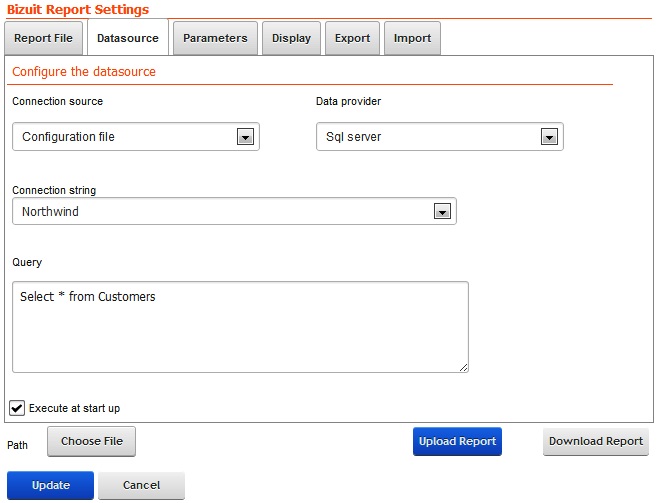Image resolution: width=660 pixels, height=503 pixels.
Task: Open Connection string dropdown arrow
Action: click(x=442, y=211)
